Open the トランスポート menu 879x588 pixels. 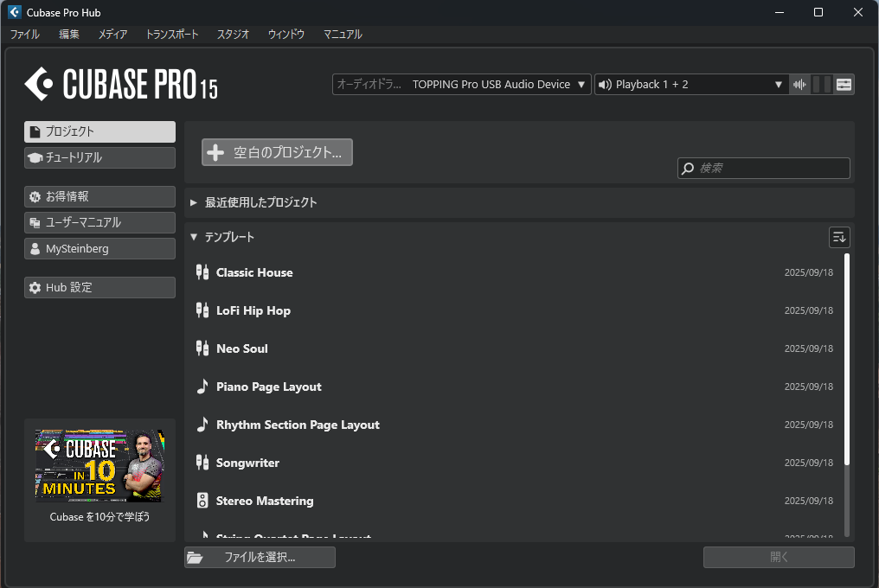point(171,35)
